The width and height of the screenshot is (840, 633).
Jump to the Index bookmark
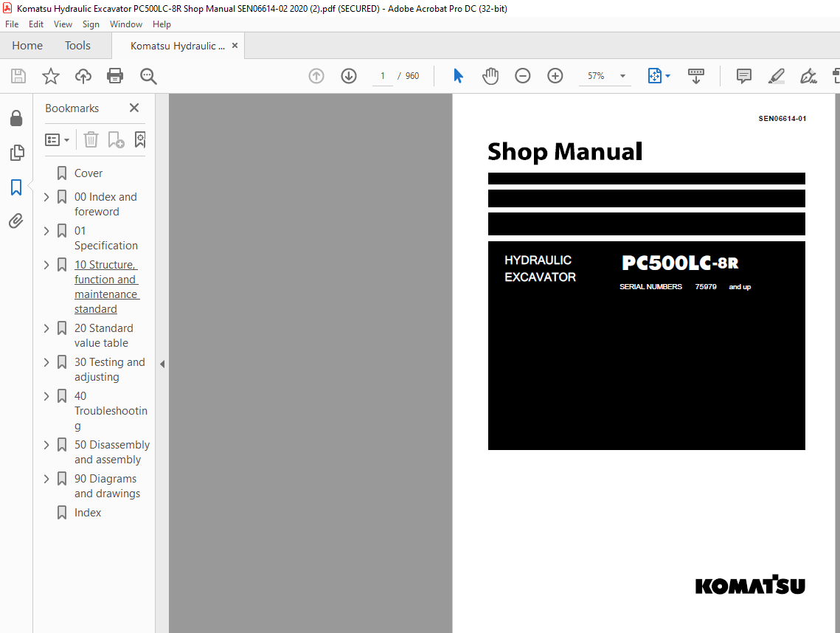(x=88, y=513)
